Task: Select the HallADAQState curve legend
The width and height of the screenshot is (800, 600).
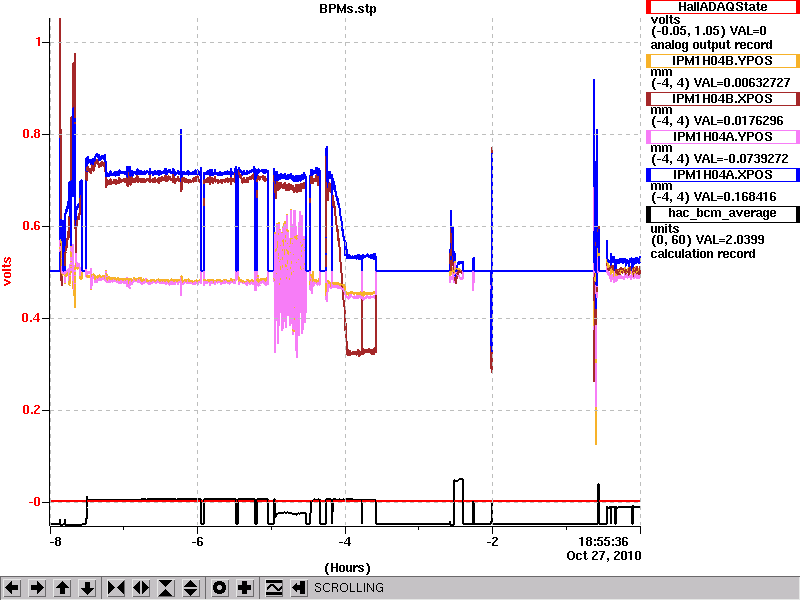Action: click(x=722, y=7)
